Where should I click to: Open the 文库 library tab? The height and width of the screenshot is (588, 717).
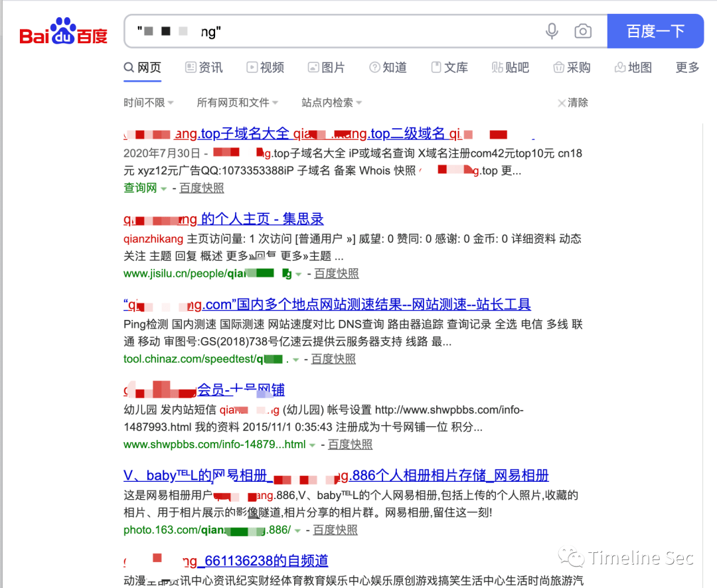(449, 67)
